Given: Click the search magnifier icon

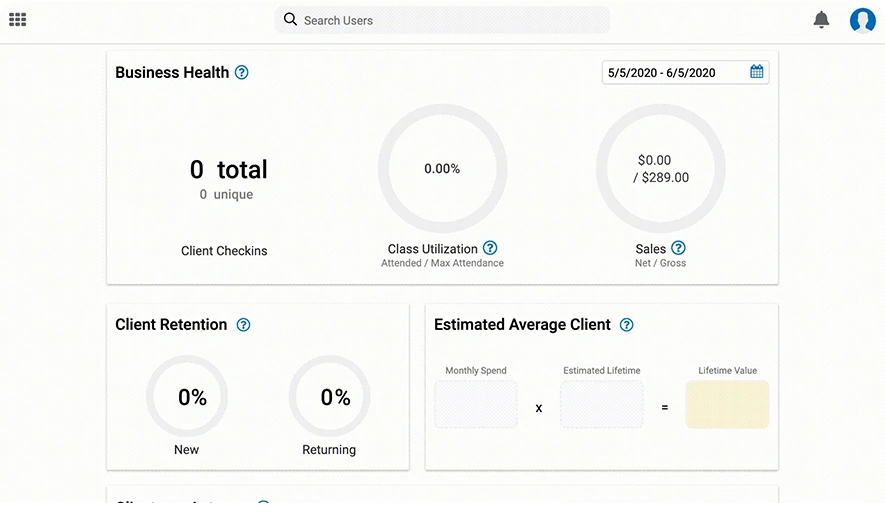Looking at the screenshot, I should 290,19.
